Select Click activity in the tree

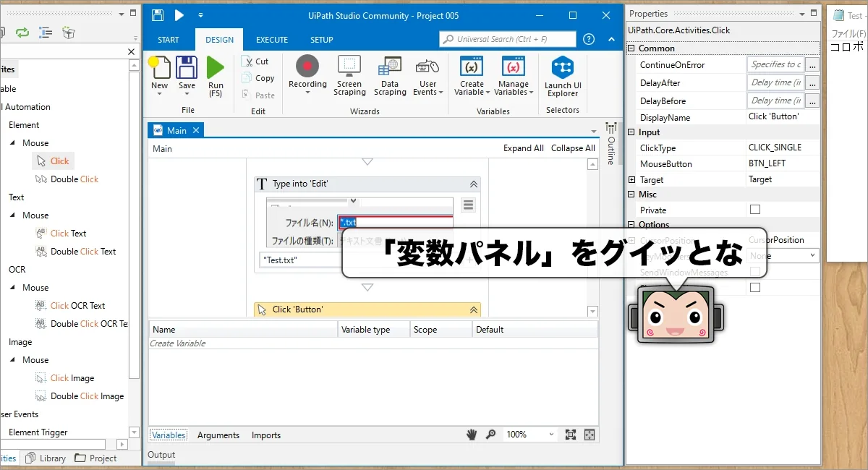[x=52, y=161]
